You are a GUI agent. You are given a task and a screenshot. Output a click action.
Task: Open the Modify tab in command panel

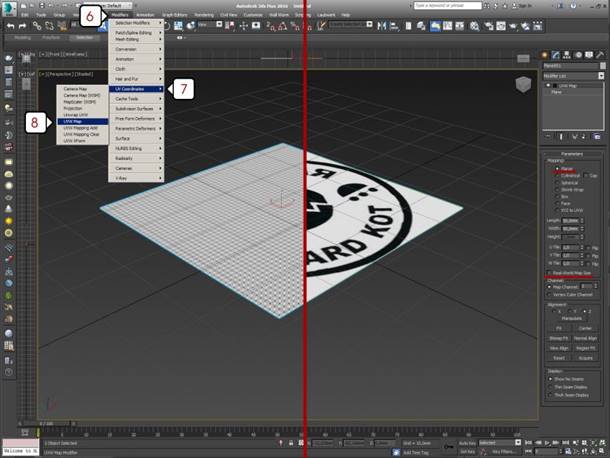point(556,55)
